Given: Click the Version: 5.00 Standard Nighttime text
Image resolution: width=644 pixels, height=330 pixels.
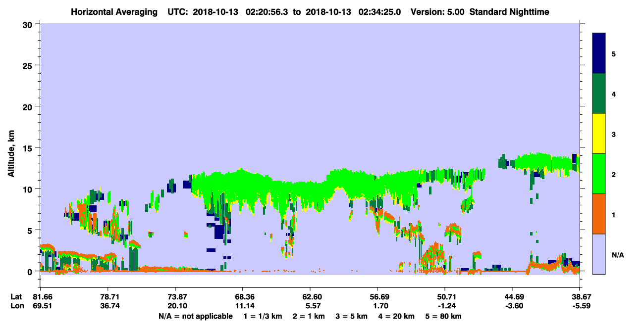Looking at the screenshot, I should 480,11.
